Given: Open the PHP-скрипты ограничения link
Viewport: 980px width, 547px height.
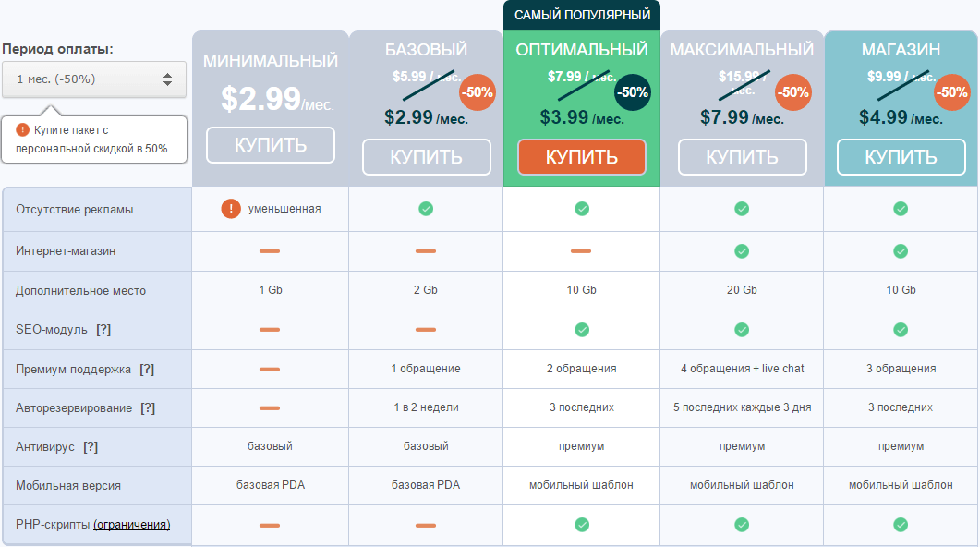Looking at the screenshot, I should point(132,525).
